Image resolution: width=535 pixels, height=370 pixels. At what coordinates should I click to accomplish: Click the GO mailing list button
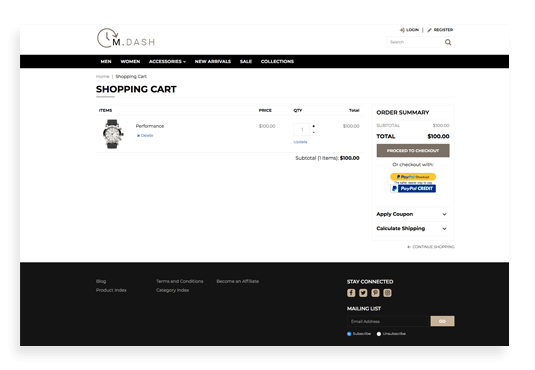pos(442,321)
